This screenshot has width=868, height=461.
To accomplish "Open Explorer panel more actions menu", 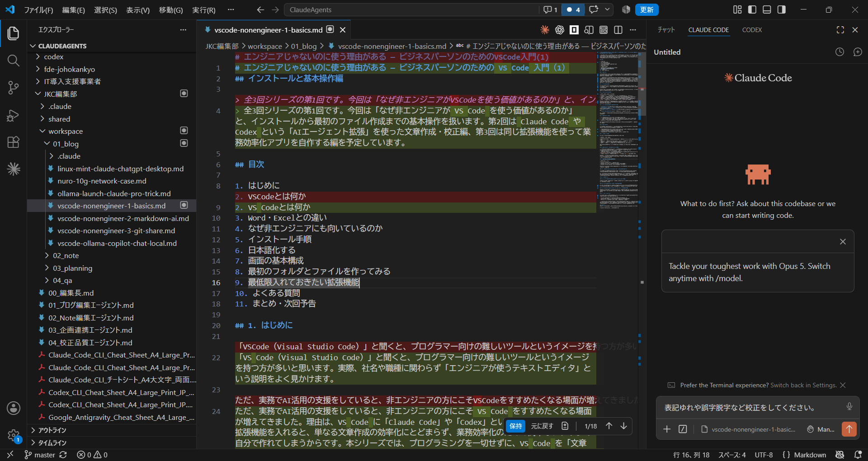I will pyautogui.click(x=183, y=30).
